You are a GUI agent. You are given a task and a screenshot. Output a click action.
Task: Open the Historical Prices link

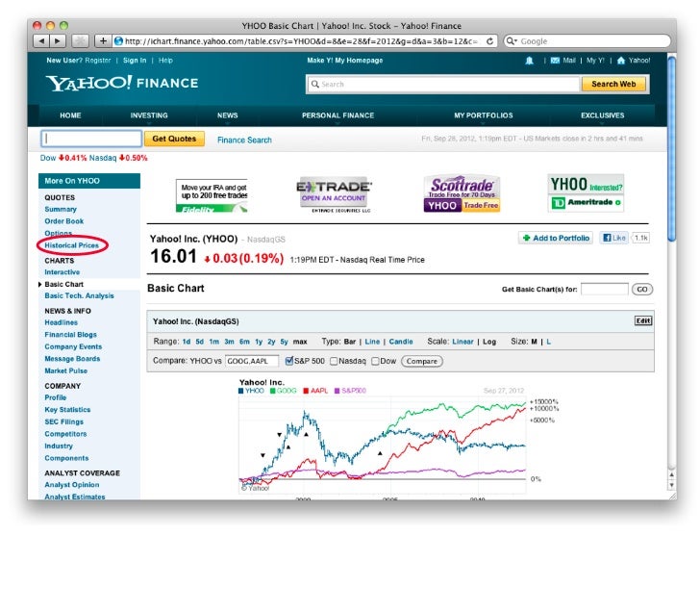tap(71, 245)
